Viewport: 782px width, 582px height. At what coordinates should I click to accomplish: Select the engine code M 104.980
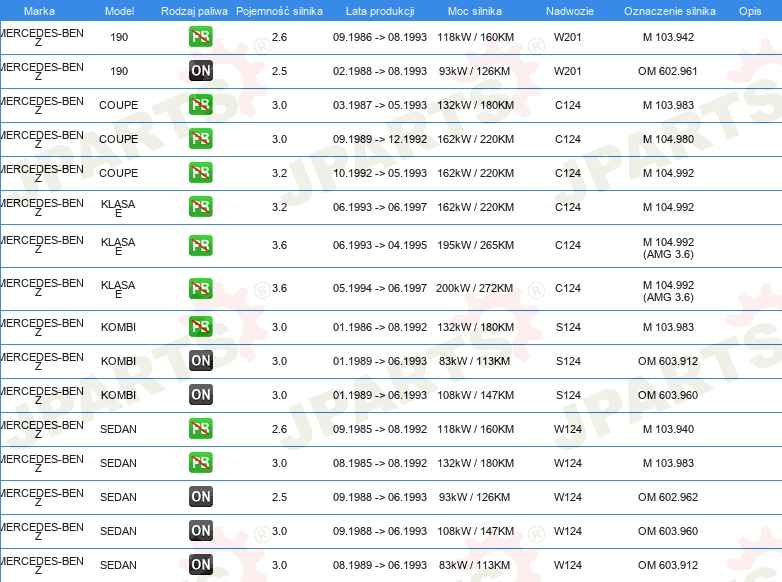click(x=668, y=139)
